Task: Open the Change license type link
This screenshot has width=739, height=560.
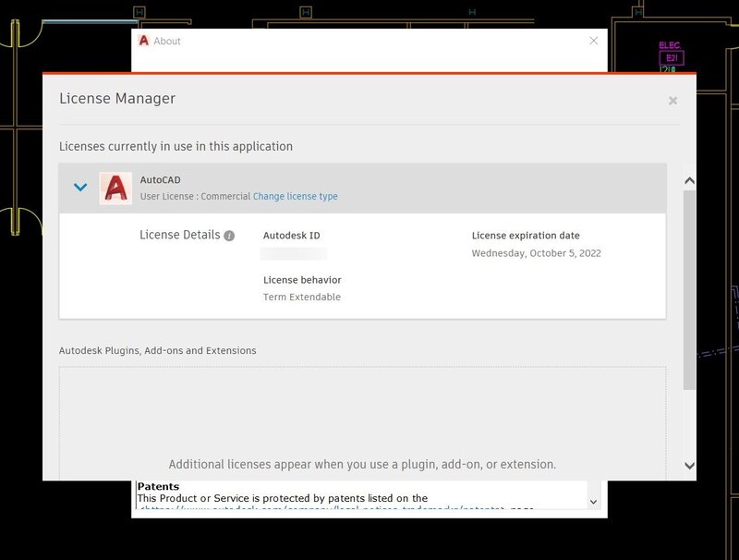Action: pyautogui.click(x=295, y=196)
